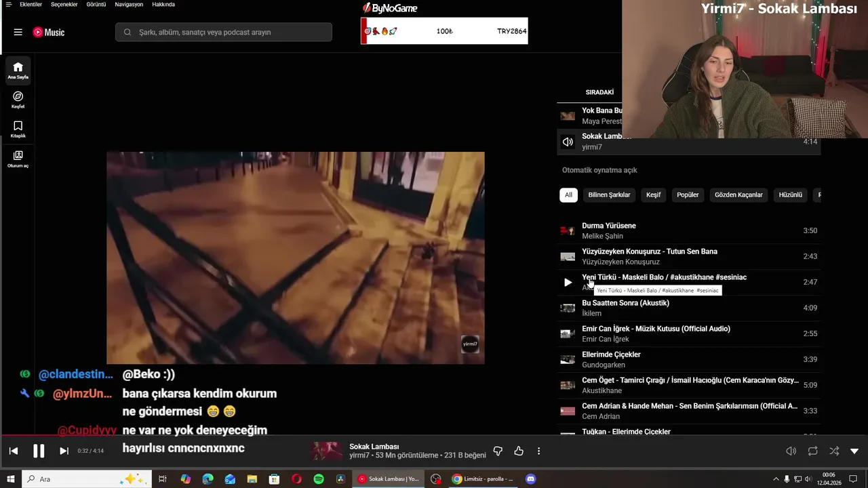
Task: Open the Seçenekler menu
Action: tap(64, 4)
